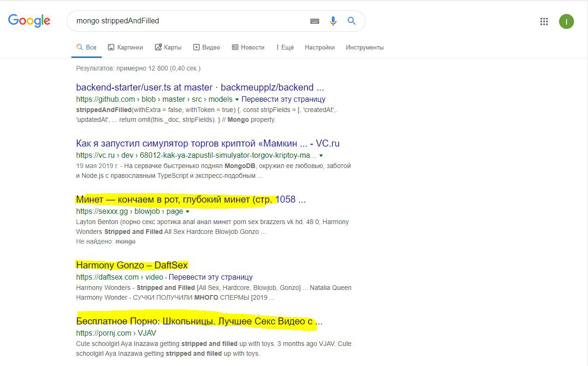
Task: Switch to the Видео tab
Action: point(206,47)
